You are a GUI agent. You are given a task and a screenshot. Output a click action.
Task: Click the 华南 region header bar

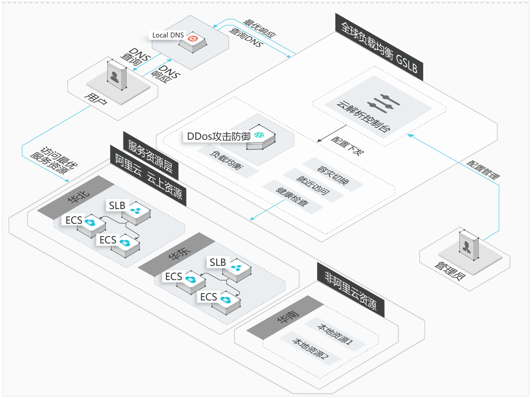click(285, 318)
